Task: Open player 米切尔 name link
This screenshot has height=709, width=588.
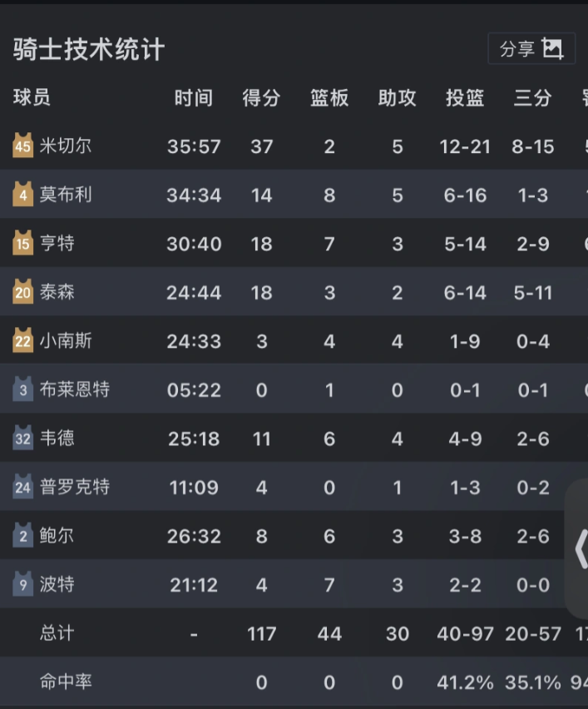Action: click(x=66, y=146)
